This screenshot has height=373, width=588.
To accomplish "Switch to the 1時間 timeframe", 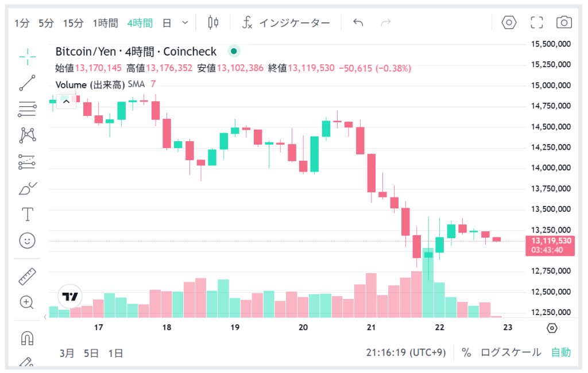I will 105,23.
